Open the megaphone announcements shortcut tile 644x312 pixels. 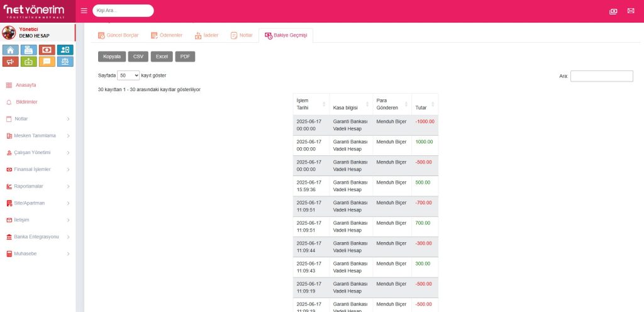[x=11, y=62]
